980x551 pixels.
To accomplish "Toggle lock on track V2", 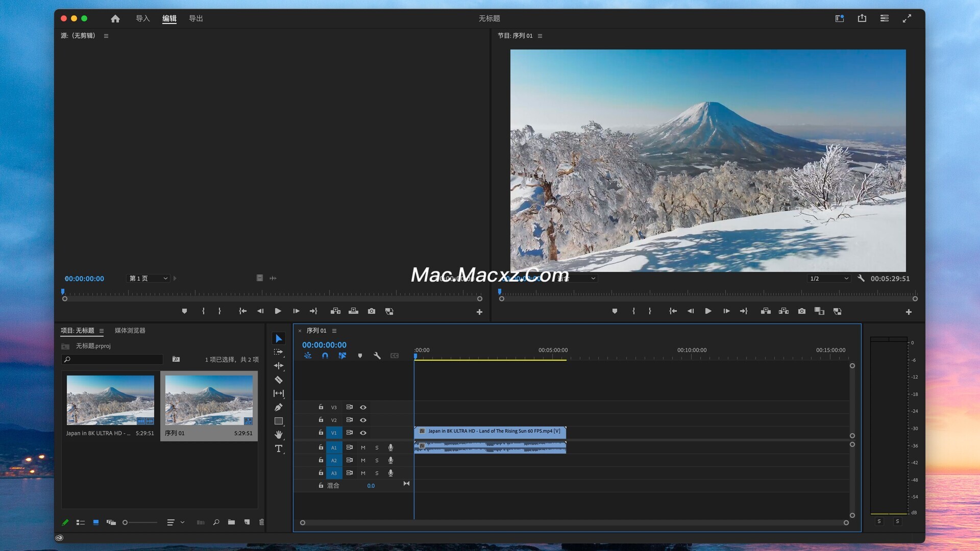I will 321,419.
